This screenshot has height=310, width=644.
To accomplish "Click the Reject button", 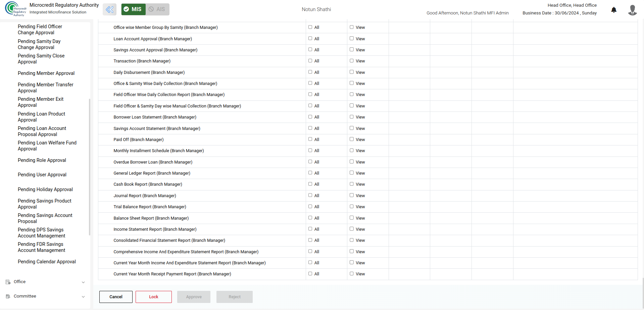I will click(x=235, y=297).
